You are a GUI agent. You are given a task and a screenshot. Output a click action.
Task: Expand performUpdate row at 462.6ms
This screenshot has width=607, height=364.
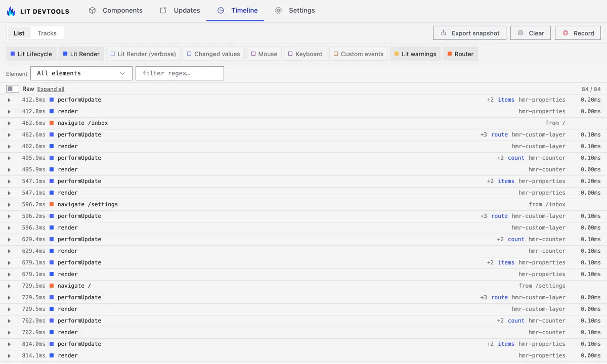tap(9, 134)
